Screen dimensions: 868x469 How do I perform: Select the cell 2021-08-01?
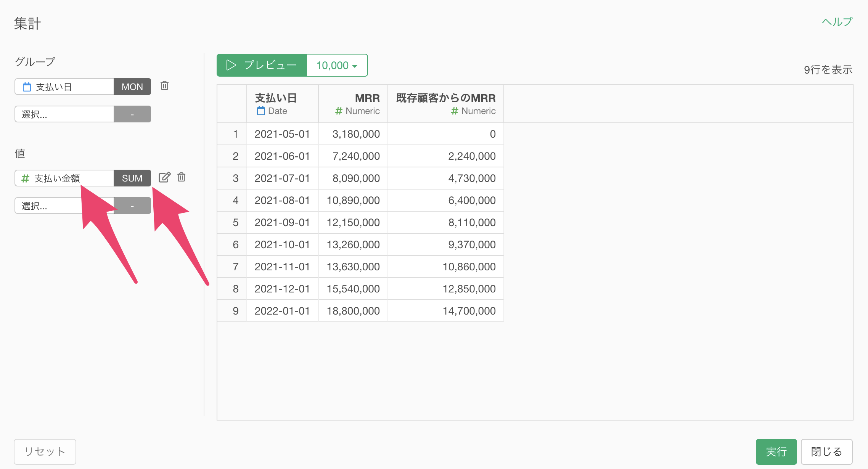click(x=282, y=200)
